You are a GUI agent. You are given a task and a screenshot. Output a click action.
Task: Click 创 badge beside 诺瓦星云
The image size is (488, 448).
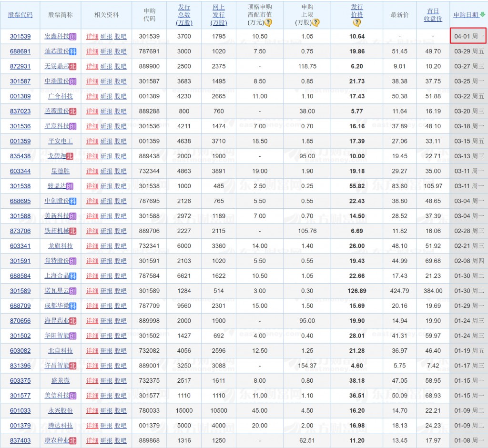[x=73, y=291]
